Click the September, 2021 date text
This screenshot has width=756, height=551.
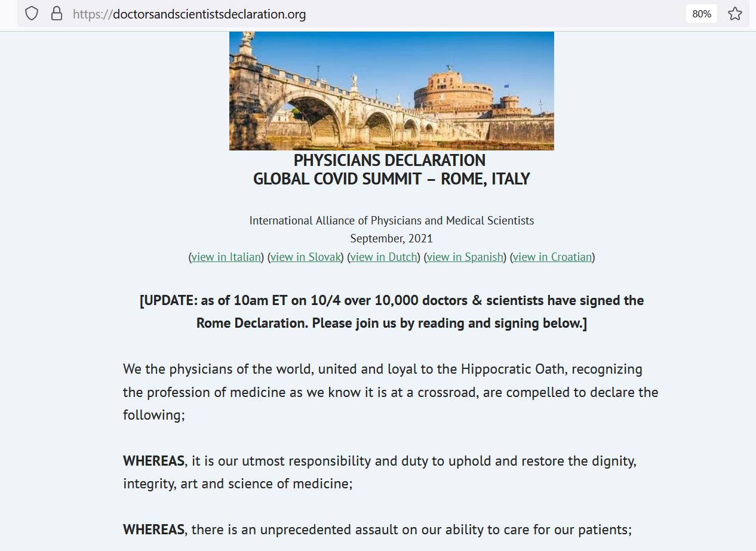pyautogui.click(x=391, y=239)
